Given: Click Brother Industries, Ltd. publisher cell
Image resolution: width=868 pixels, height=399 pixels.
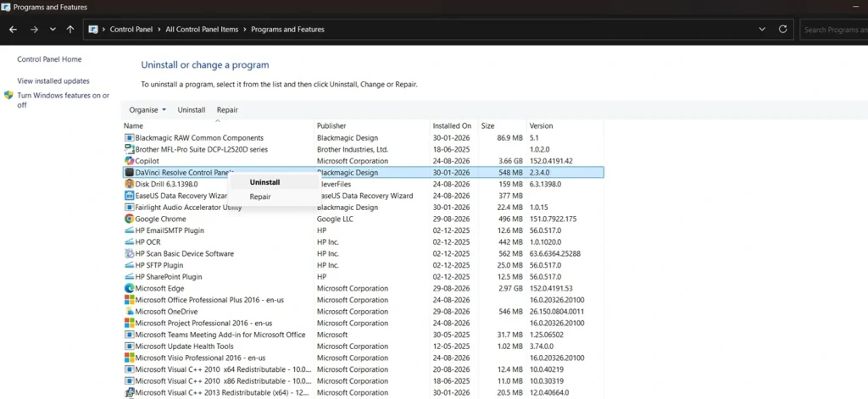Looking at the screenshot, I should click(353, 149).
